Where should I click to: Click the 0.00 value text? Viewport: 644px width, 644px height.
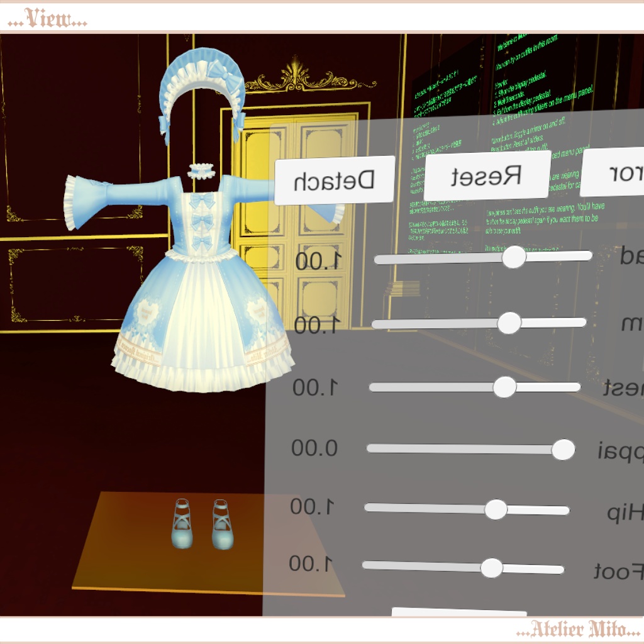[x=314, y=448]
